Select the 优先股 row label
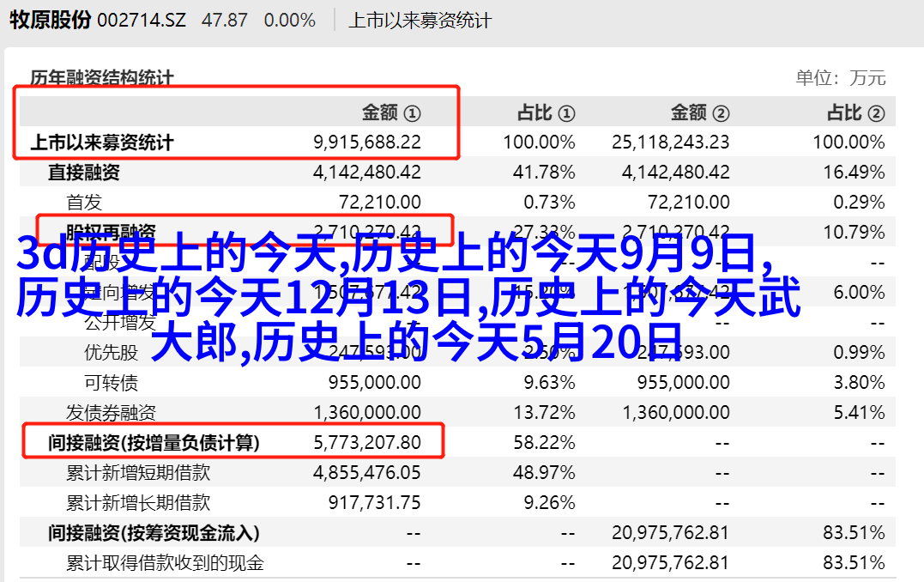 click(111, 353)
